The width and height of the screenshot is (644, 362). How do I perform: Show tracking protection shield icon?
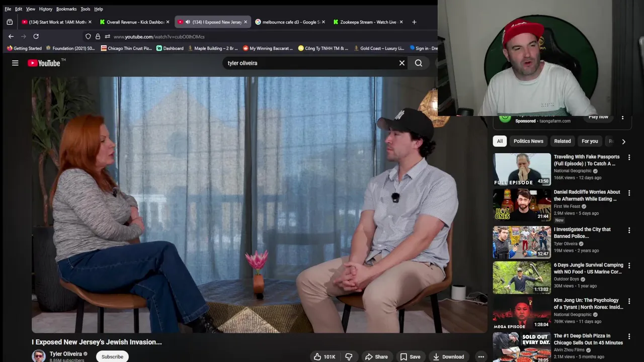point(88,36)
